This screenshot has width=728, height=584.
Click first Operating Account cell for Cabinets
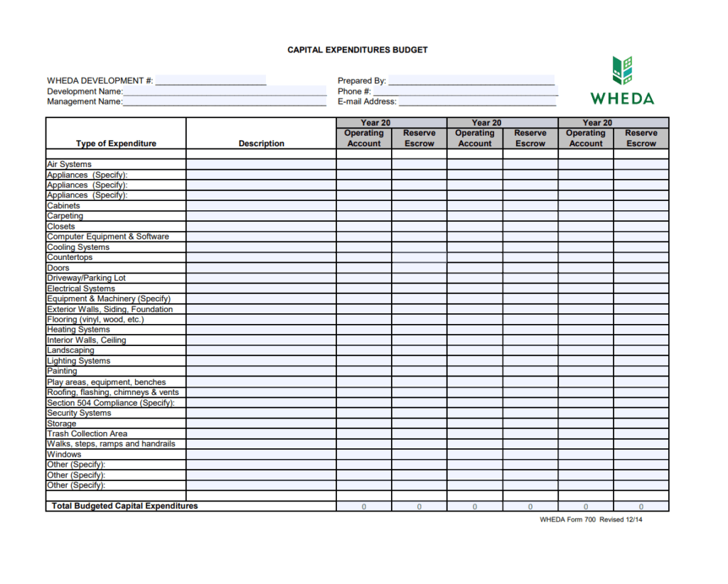pyautogui.click(x=364, y=206)
